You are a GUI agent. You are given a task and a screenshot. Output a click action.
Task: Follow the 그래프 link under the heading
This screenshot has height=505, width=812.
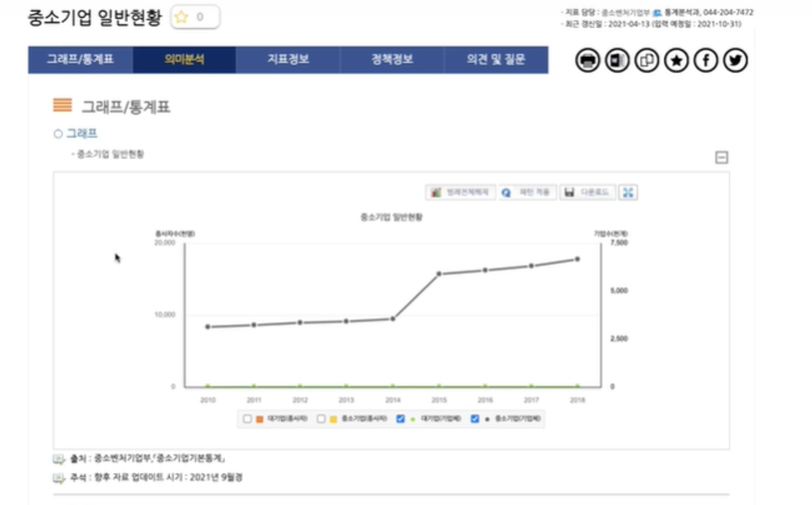[82, 134]
